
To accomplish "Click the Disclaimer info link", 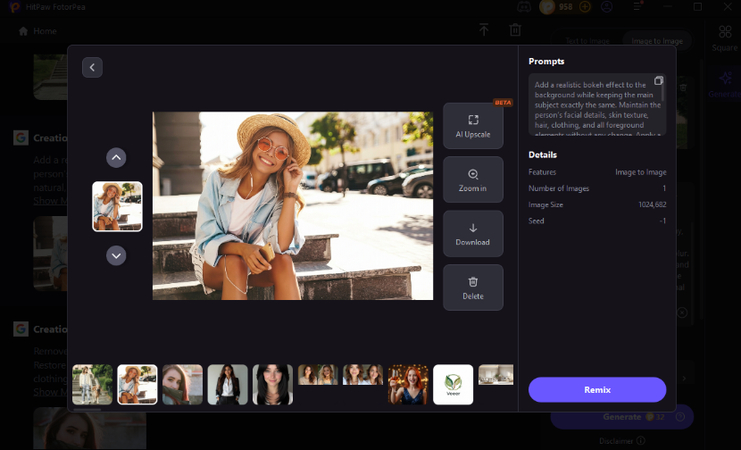I will [x=622, y=441].
